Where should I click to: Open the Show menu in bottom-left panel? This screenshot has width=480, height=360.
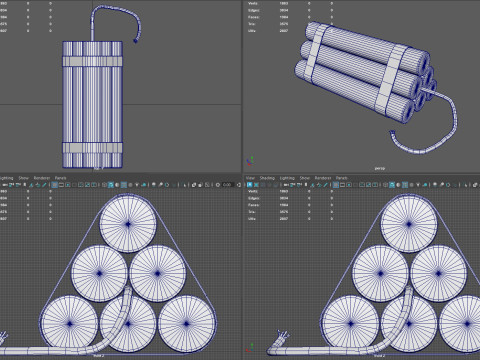(23, 178)
